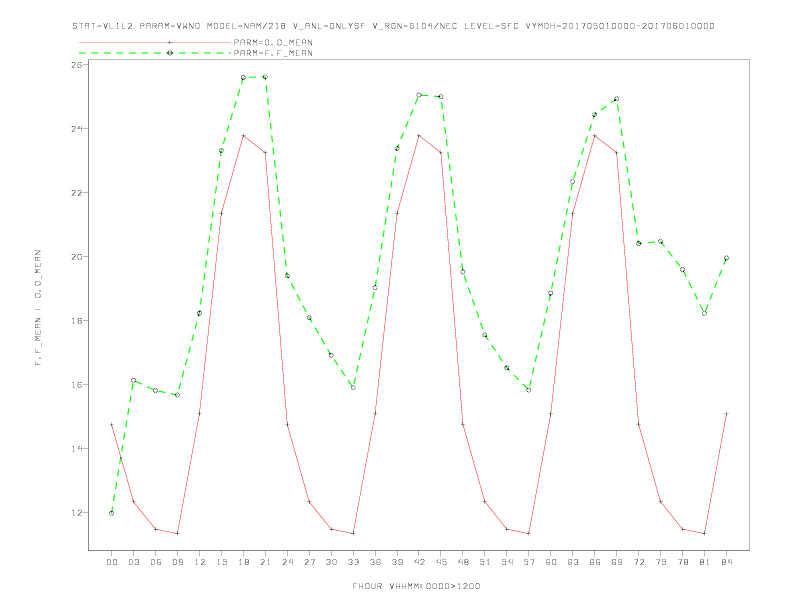Select the x-axis tick label 03
792x612 pixels.
click(x=134, y=562)
